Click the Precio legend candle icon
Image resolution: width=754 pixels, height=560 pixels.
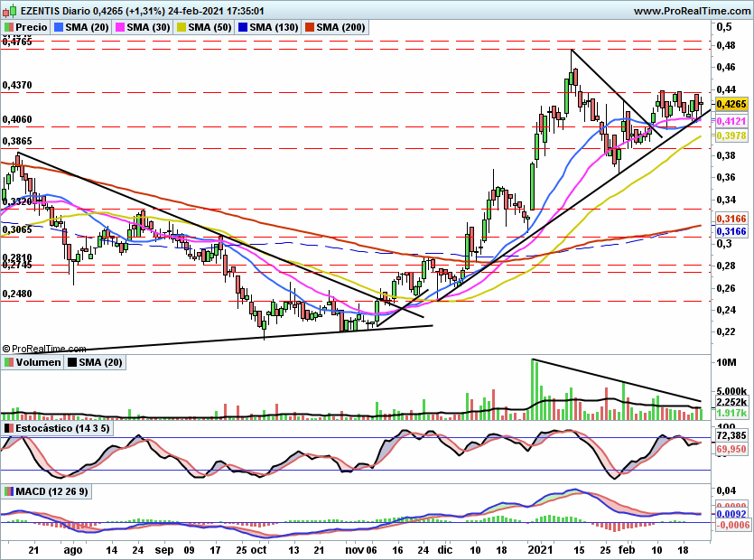pyautogui.click(x=9, y=27)
